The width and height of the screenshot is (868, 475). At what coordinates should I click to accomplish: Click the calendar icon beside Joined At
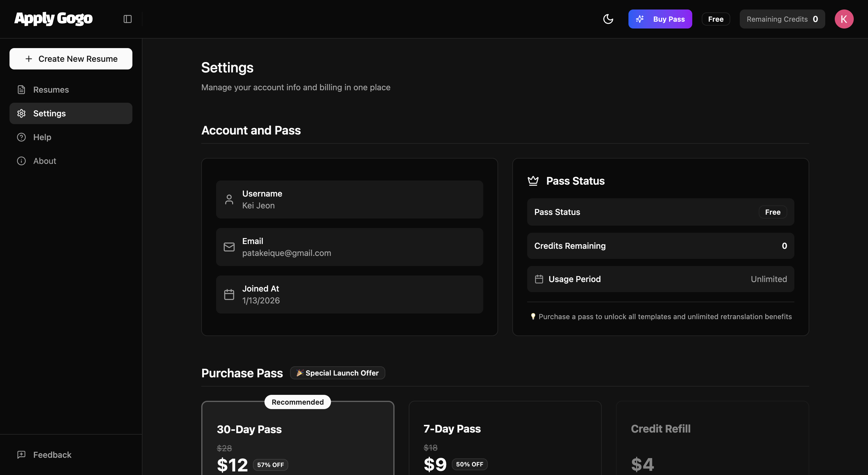click(x=229, y=294)
